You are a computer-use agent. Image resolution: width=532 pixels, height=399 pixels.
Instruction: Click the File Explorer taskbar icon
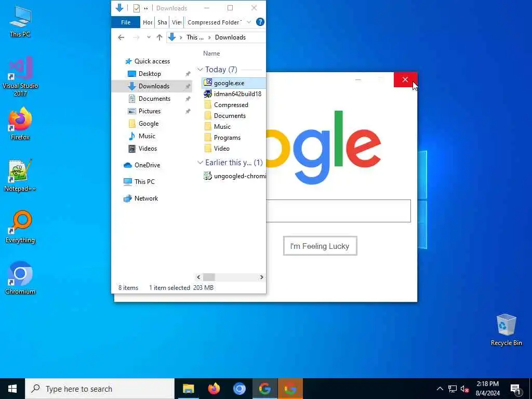[x=188, y=389]
